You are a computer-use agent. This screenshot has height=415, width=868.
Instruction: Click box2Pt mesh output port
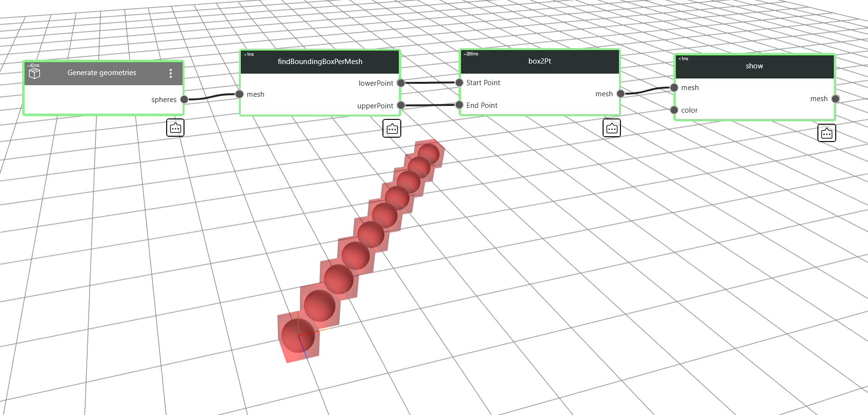(621, 94)
